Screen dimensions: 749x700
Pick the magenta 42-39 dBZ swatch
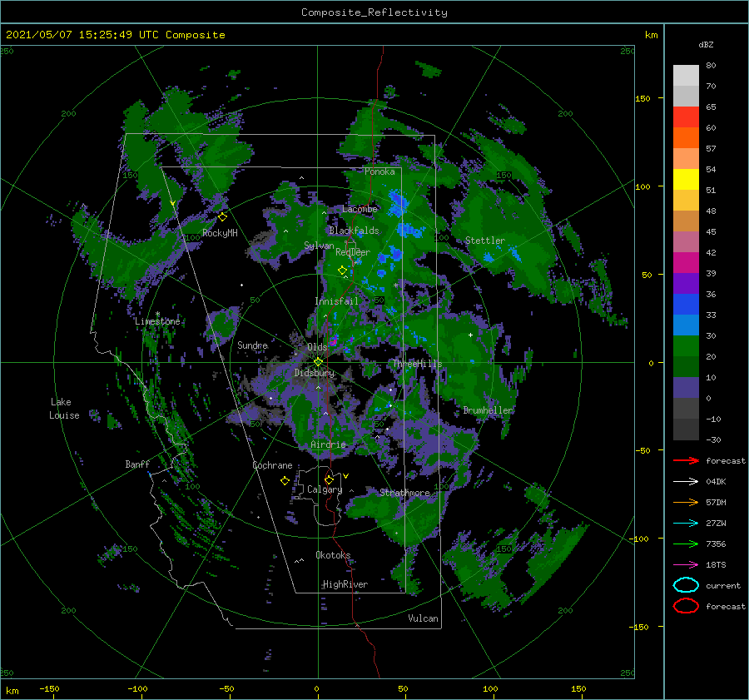686,263
